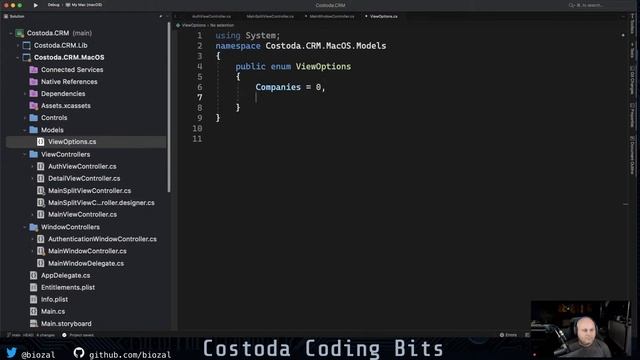
Task: Expand the Dependencies folder
Action: click(x=25, y=94)
